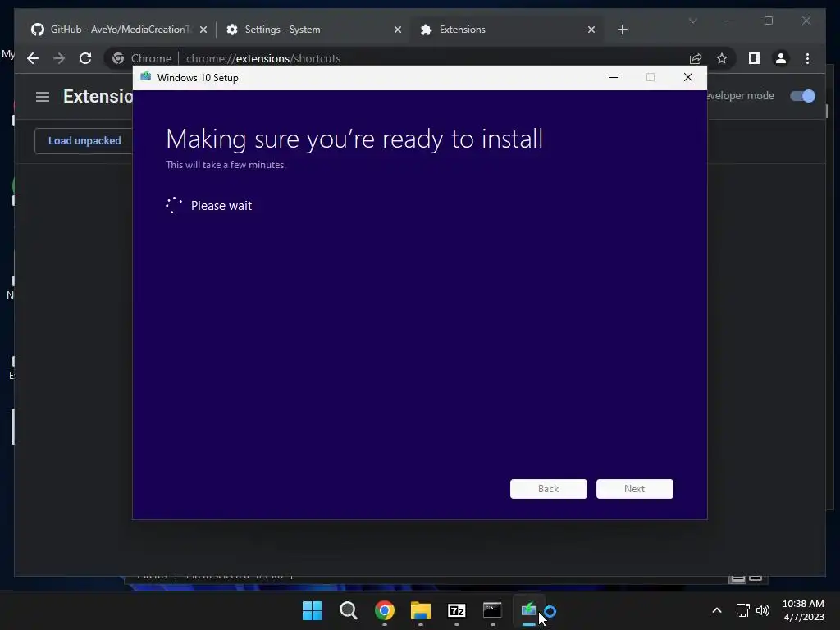Open the Chrome profile menu

tap(781, 58)
